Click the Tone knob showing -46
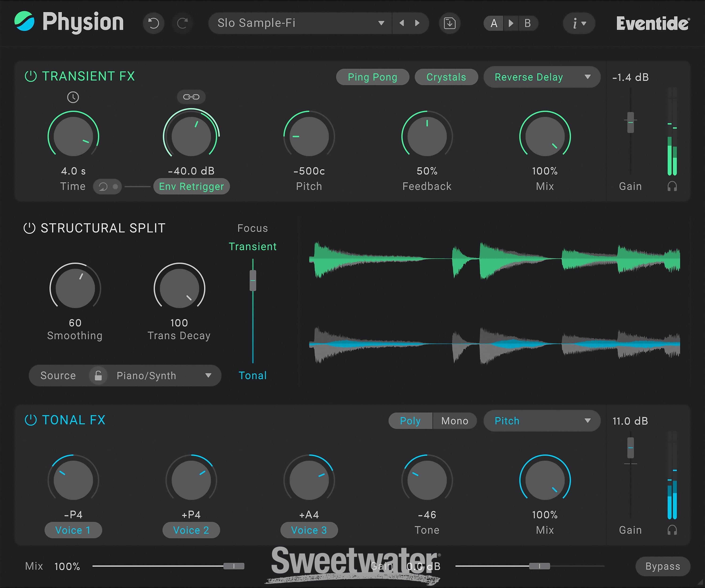The height and width of the screenshot is (588, 705). [x=427, y=480]
